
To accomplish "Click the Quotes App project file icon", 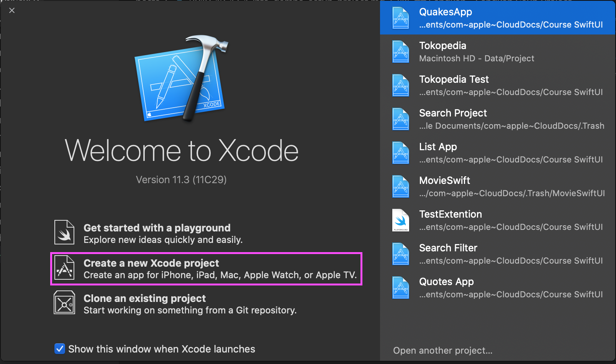I will [x=401, y=288].
